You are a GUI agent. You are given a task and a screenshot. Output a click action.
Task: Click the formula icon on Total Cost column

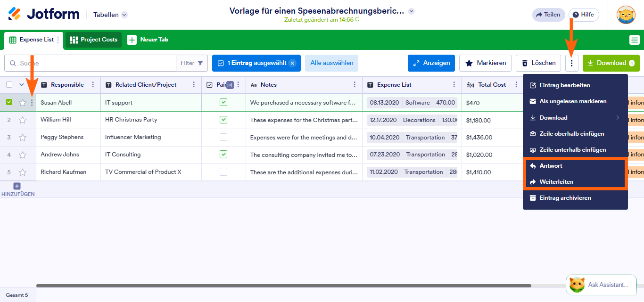(470, 84)
